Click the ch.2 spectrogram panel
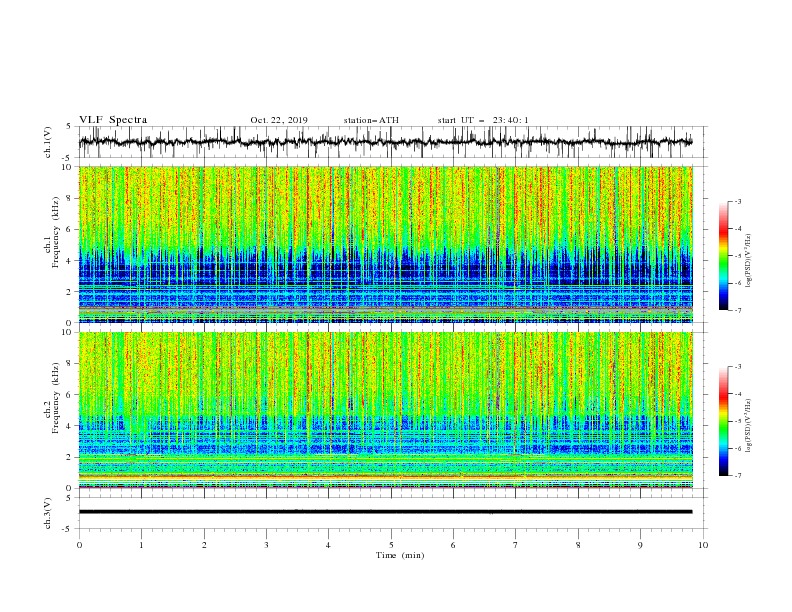Image resolution: width=792 pixels, height=612 pixels. [x=386, y=410]
